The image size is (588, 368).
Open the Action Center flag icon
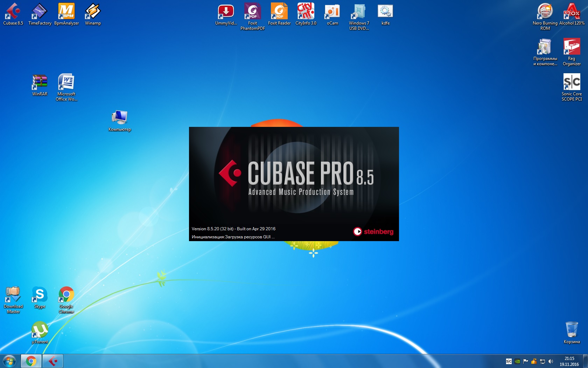pos(526,361)
